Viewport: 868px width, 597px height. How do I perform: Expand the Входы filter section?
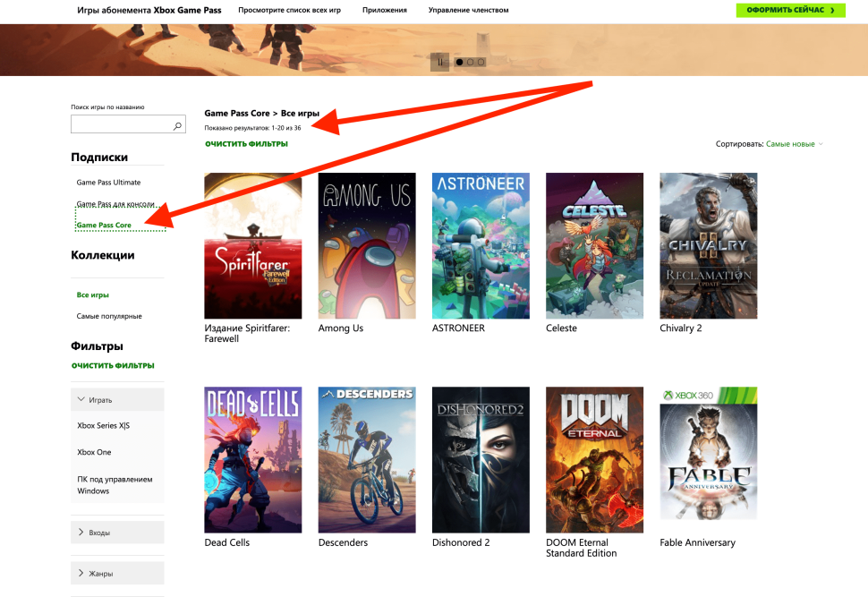117,533
